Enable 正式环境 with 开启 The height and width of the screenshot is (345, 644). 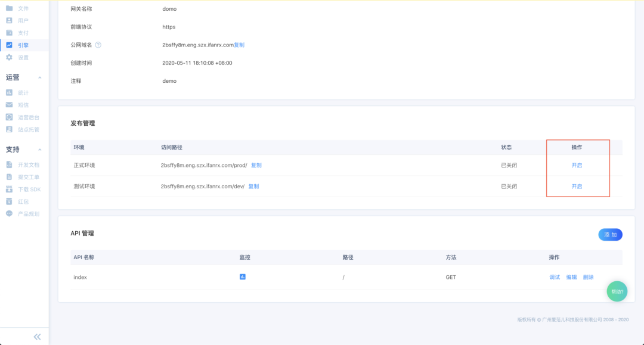click(577, 165)
